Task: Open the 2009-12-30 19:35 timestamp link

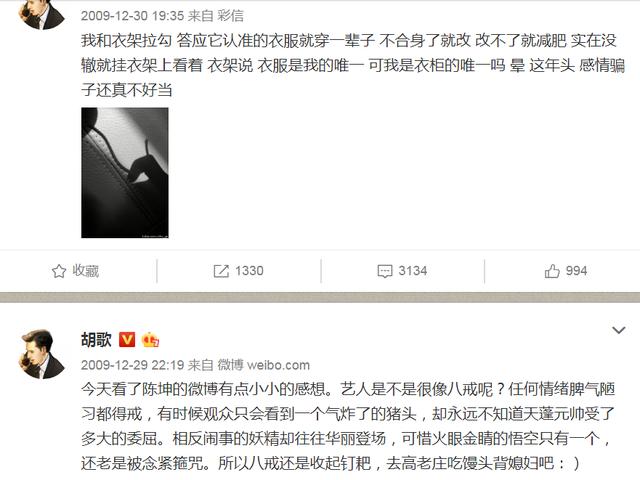Action: [x=133, y=16]
